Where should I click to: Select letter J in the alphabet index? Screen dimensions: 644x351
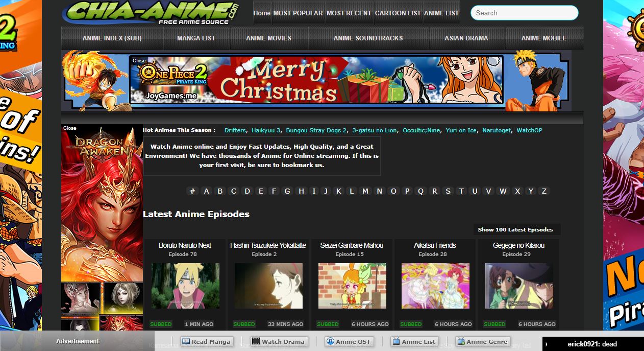click(x=326, y=191)
